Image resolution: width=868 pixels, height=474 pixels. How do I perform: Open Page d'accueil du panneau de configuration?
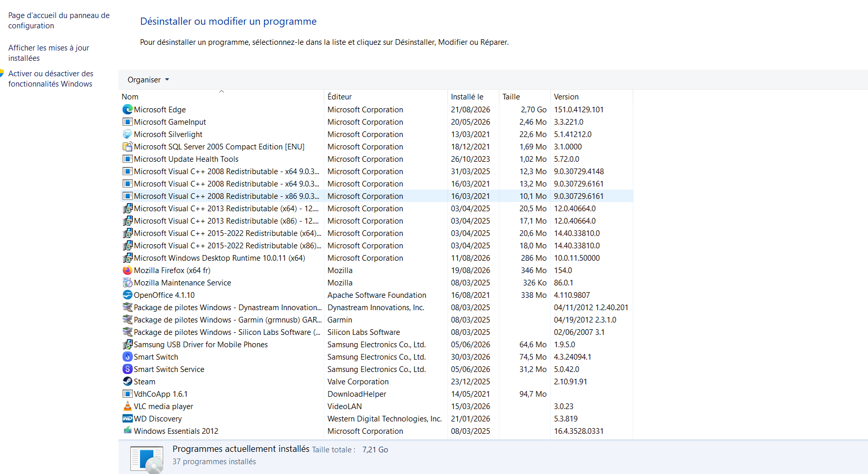pyautogui.click(x=59, y=21)
